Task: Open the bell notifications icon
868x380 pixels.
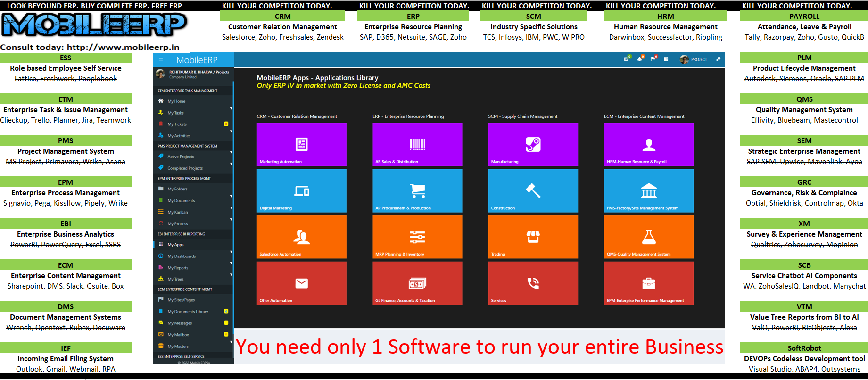Action: 639,59
